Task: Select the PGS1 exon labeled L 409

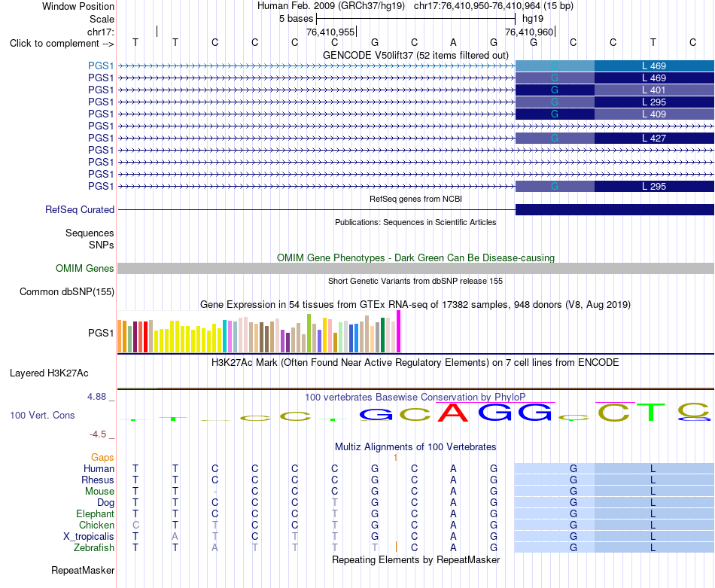Action: click(x=654, y=114)
